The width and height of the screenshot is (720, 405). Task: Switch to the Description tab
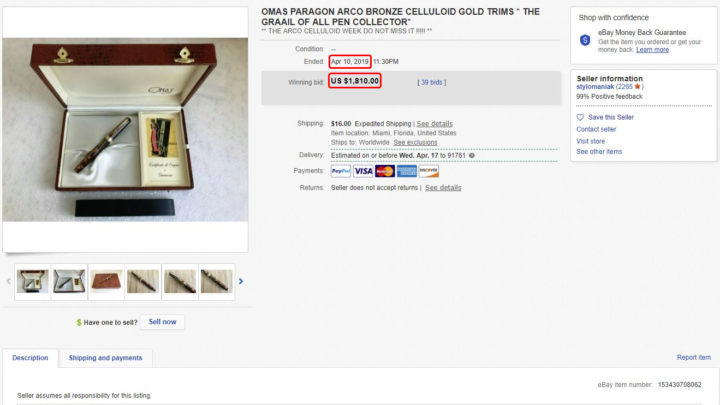point(30,358)
